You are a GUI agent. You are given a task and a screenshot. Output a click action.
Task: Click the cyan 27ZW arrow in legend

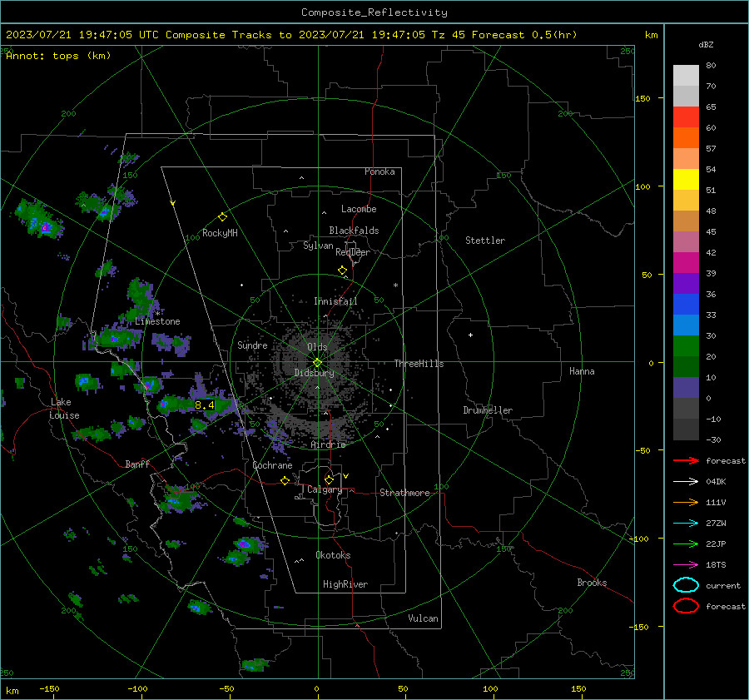(686, 524)
